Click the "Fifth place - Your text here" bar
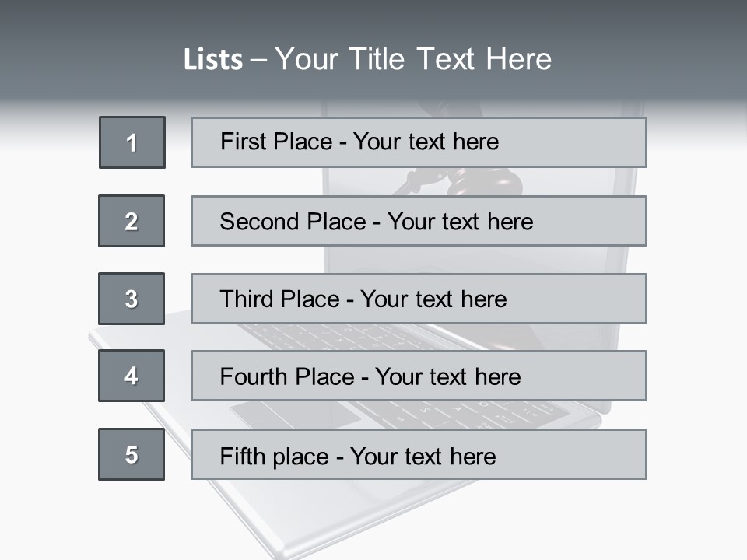The image size is (747, 560). (419, 454)
